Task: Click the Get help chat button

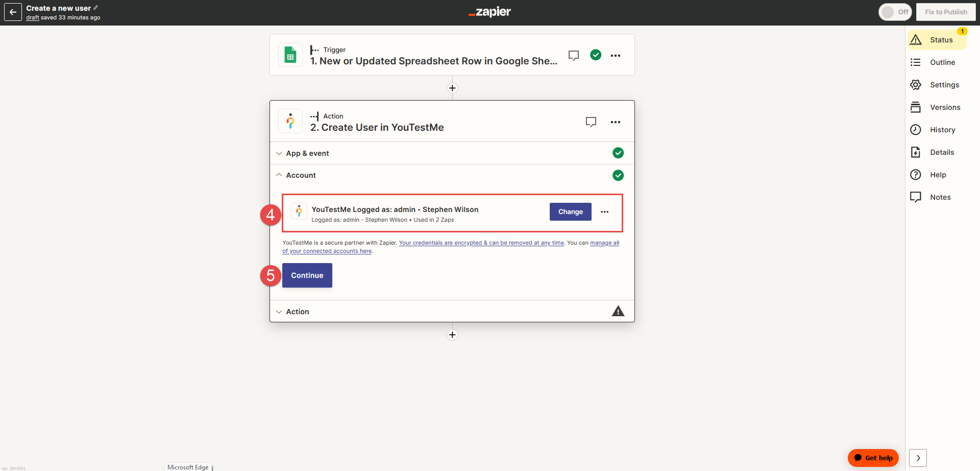Action: tap(873, 458)
